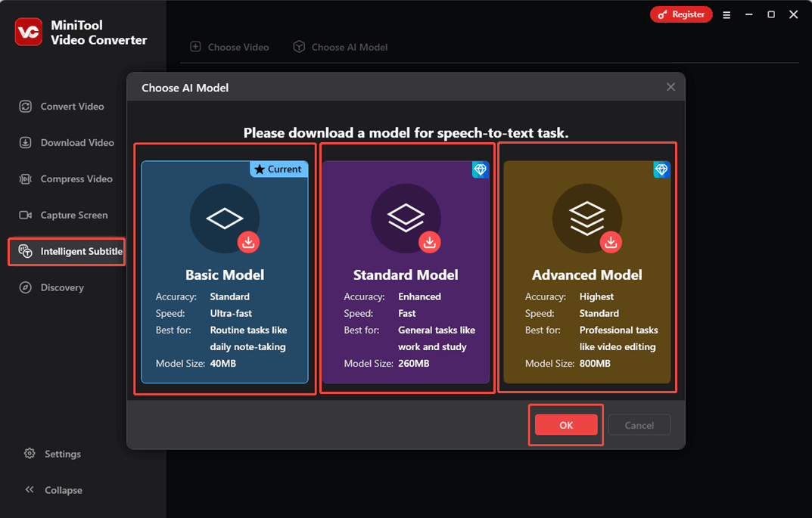Close the Choose AI Model dialog
The width and height of the screenshot is (812, 518).
tap(670, 87)
